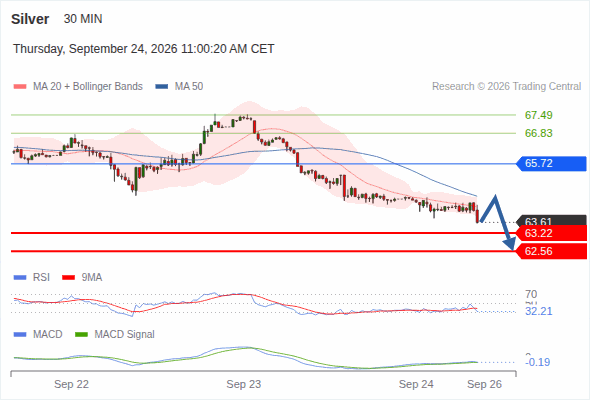Select the 62.56 red support label
The image size is (590, 400).
coord(551,251)
